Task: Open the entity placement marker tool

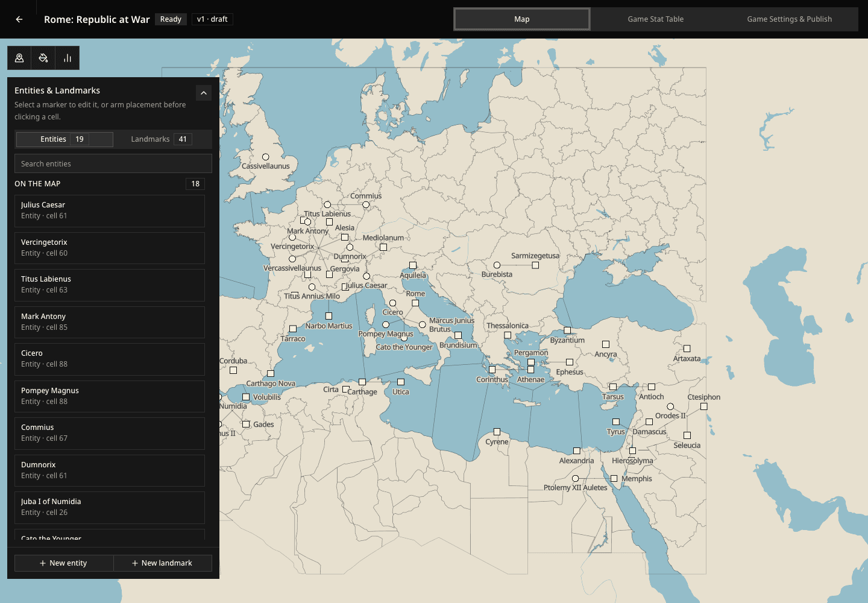Action: click(x=19, y=58)
